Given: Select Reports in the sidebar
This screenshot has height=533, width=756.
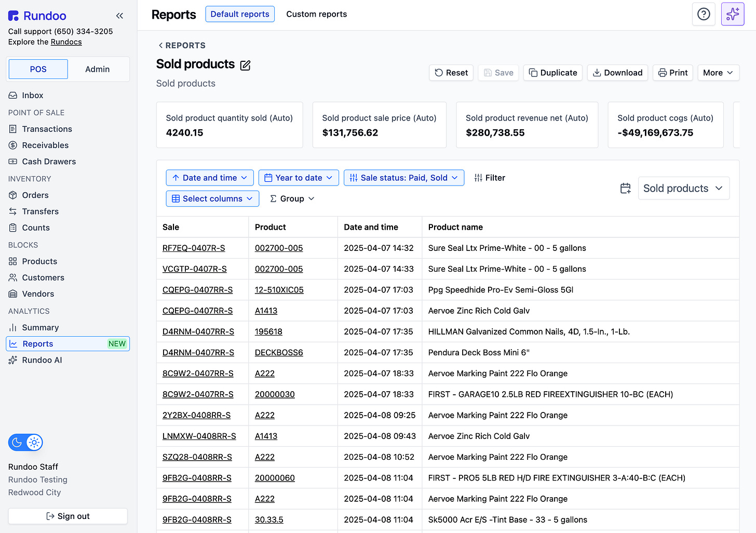Looking at the screenshot, I should pos(67,344).
